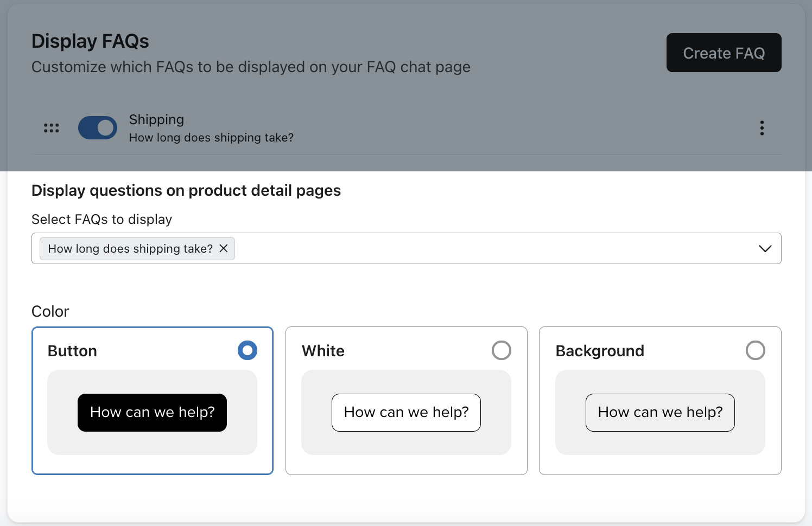Open the three-dot options menu for Shipping
The image size is (812, 526).
click(x=762, y=128)
